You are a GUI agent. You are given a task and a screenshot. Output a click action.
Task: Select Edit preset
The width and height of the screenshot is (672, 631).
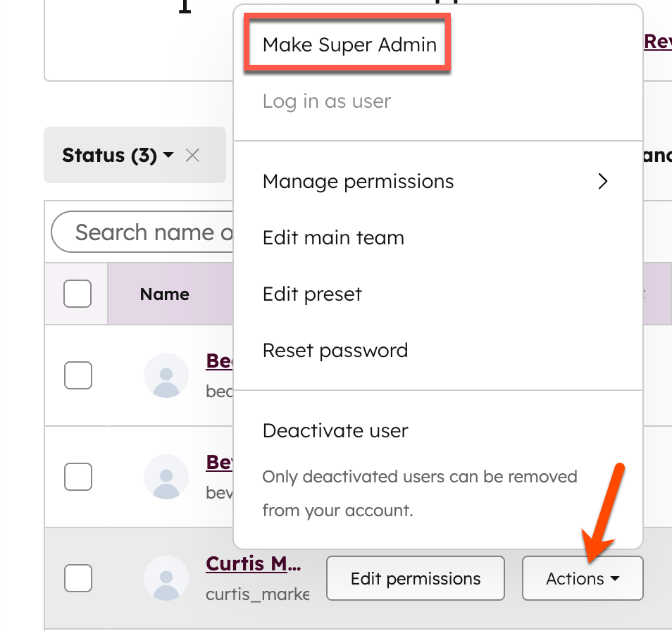312,294
